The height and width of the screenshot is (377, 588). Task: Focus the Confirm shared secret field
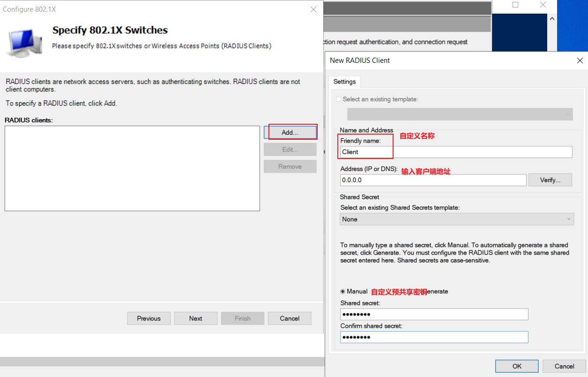(434, 337)
